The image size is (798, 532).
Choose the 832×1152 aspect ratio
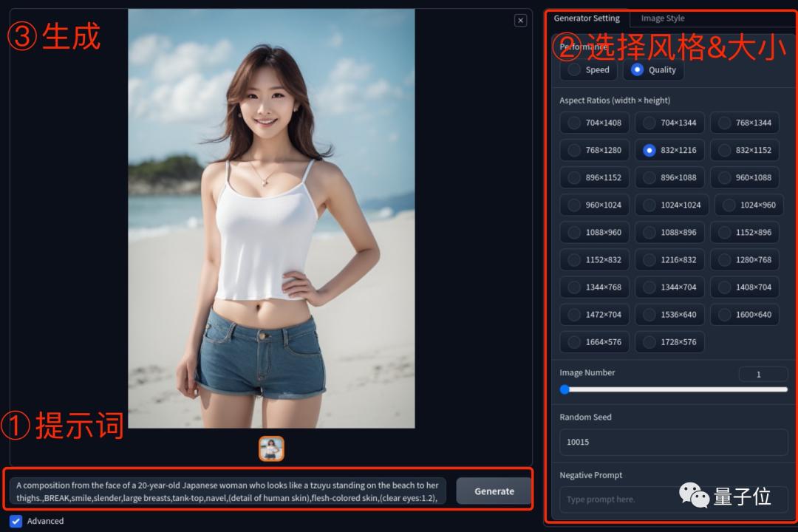745,150
